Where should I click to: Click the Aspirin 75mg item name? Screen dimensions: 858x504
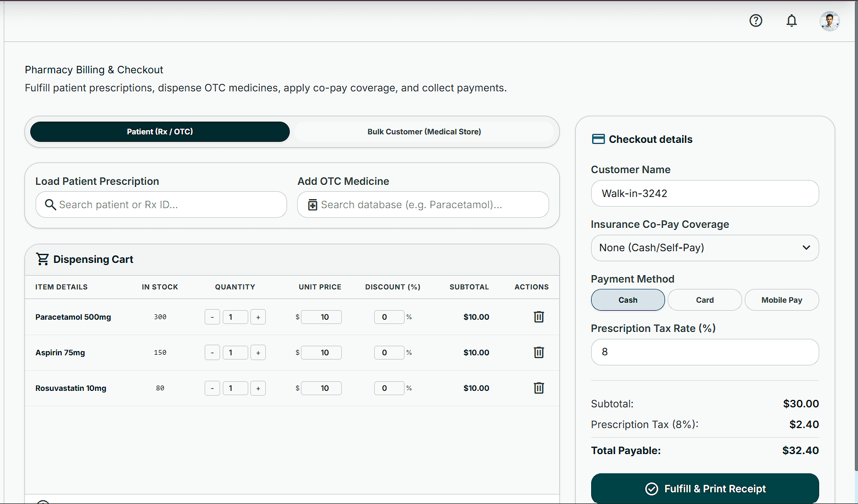[x=60, y=353]
